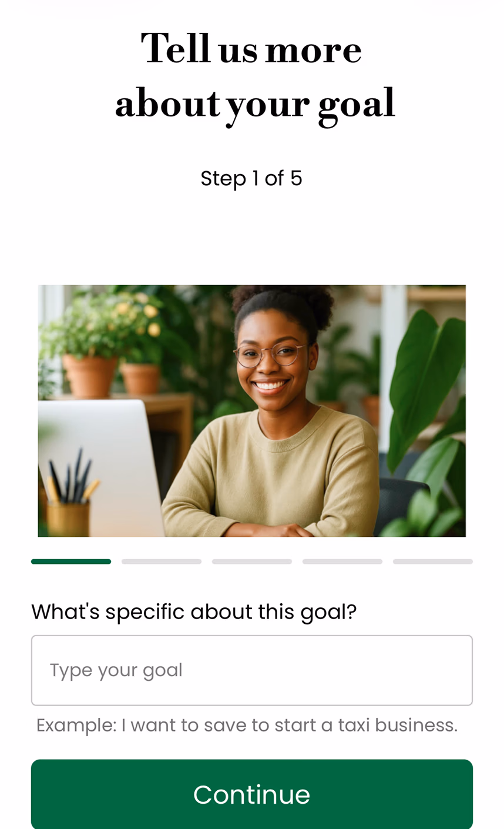
Task: Click the laptop shown in the photo
Action: click(99, 467)
